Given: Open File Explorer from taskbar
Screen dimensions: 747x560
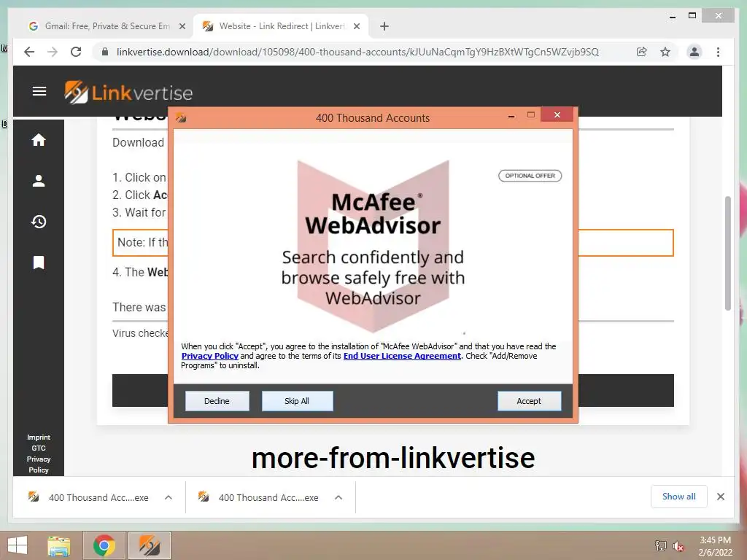Looking at the screenshot, I should [x=59, y=545].
